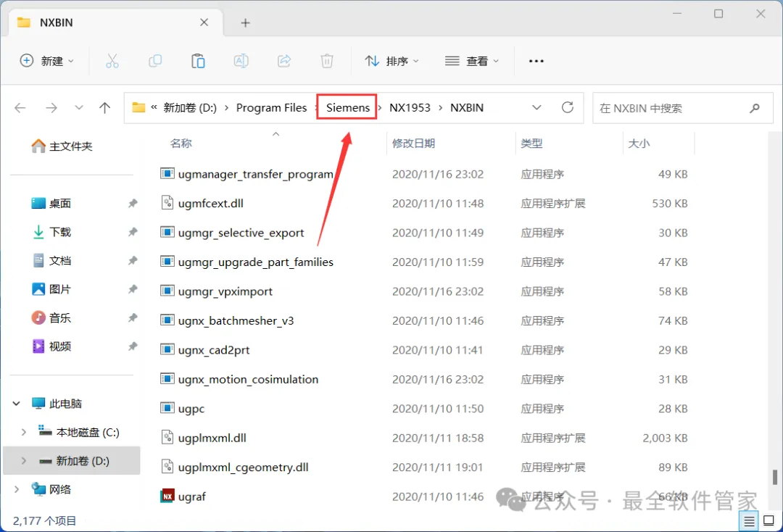Click the search magnifier icon

(x=755, y=108)
